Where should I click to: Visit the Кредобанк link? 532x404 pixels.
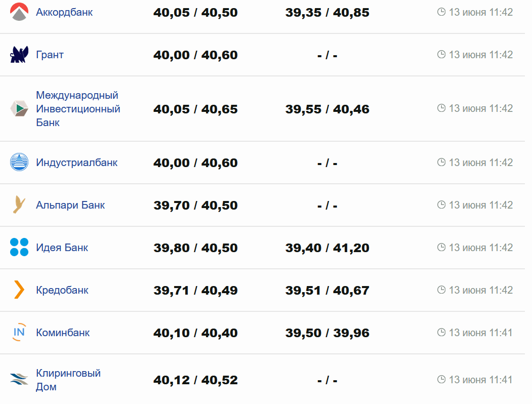coord(62,290)
